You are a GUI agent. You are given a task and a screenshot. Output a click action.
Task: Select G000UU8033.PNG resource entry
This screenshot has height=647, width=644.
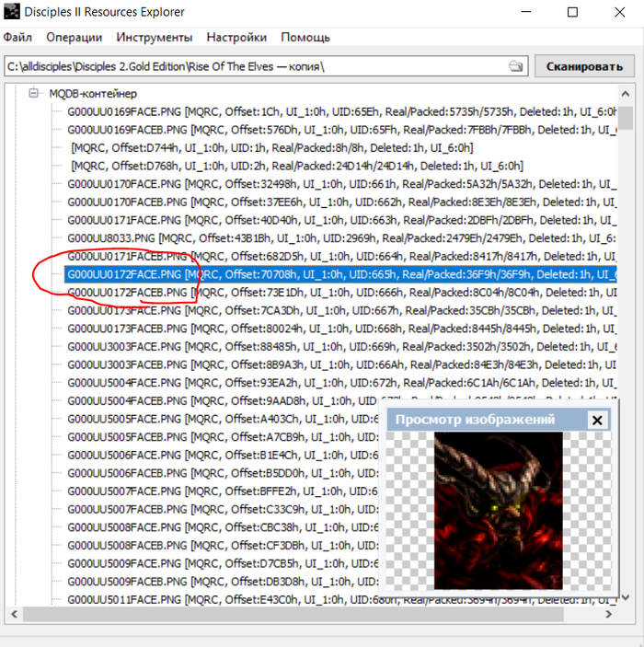point(112,237)
